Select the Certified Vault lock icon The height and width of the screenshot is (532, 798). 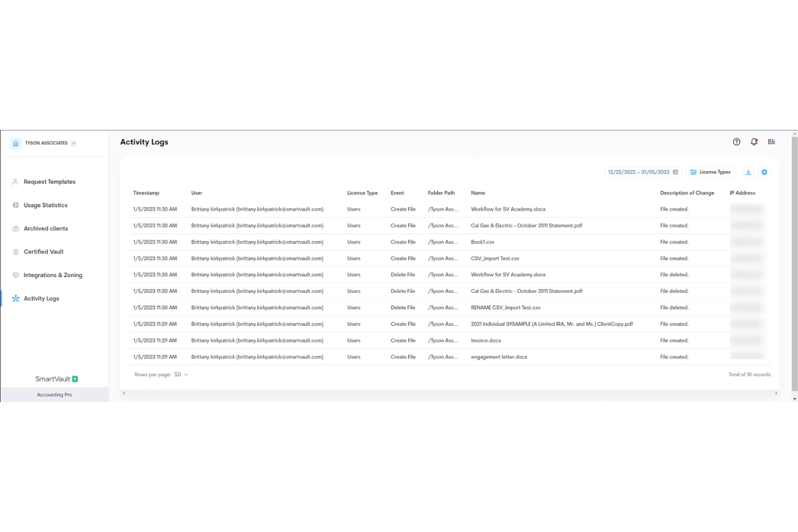click(15, 252)
